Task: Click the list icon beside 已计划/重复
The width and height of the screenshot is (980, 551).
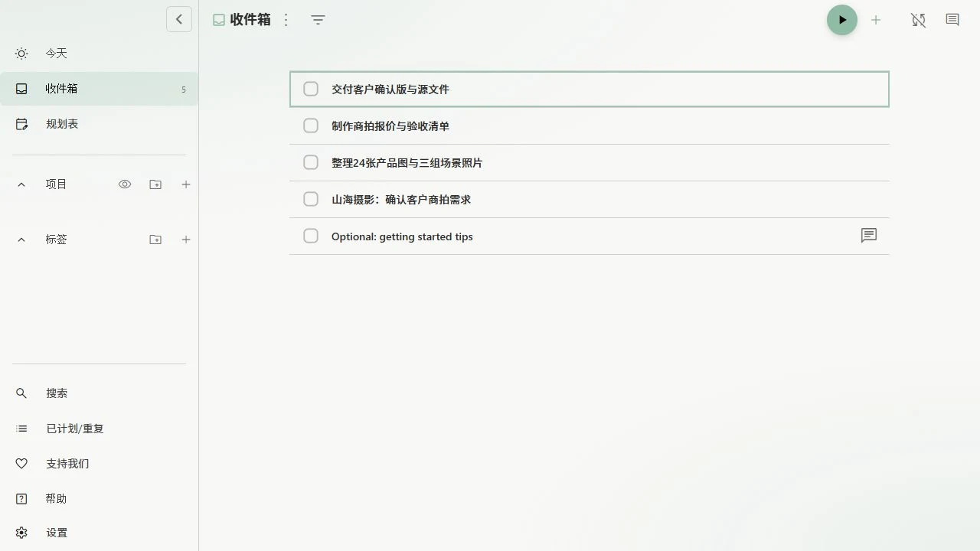Action: click(21, 429)
